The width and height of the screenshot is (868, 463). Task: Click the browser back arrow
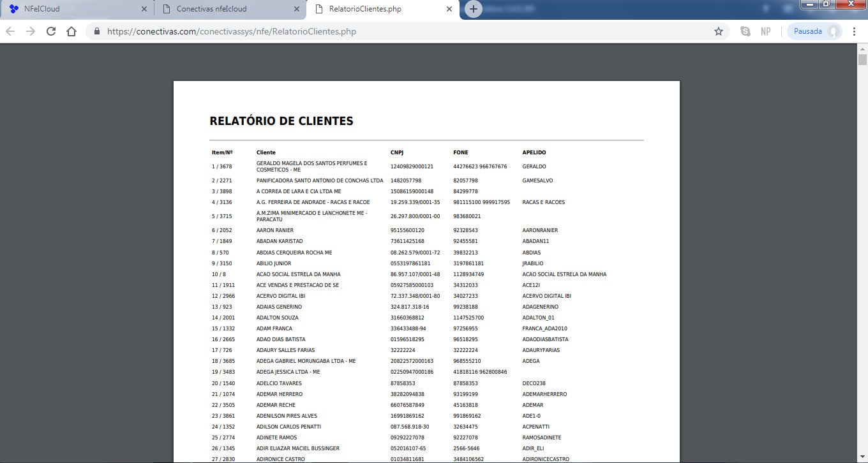coord(11,31)
